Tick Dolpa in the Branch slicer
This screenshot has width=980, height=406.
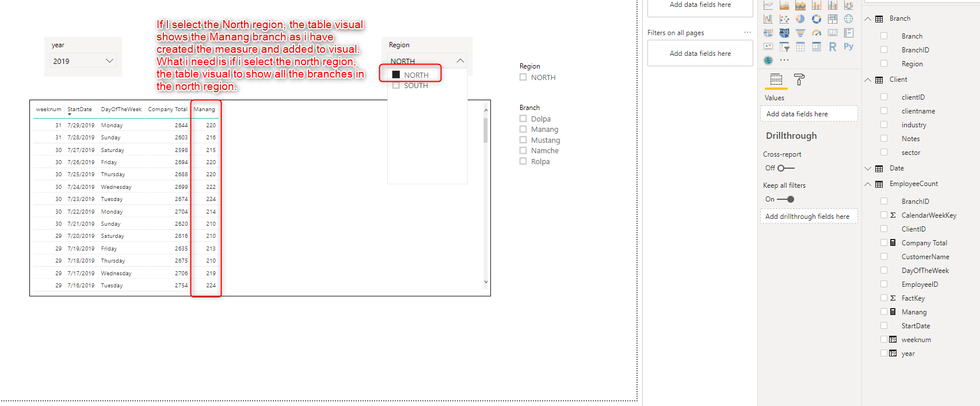pos(523,119)
